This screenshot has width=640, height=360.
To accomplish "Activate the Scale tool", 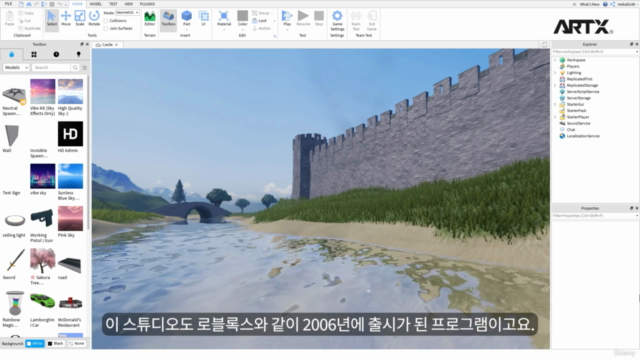I will [80, 19].
